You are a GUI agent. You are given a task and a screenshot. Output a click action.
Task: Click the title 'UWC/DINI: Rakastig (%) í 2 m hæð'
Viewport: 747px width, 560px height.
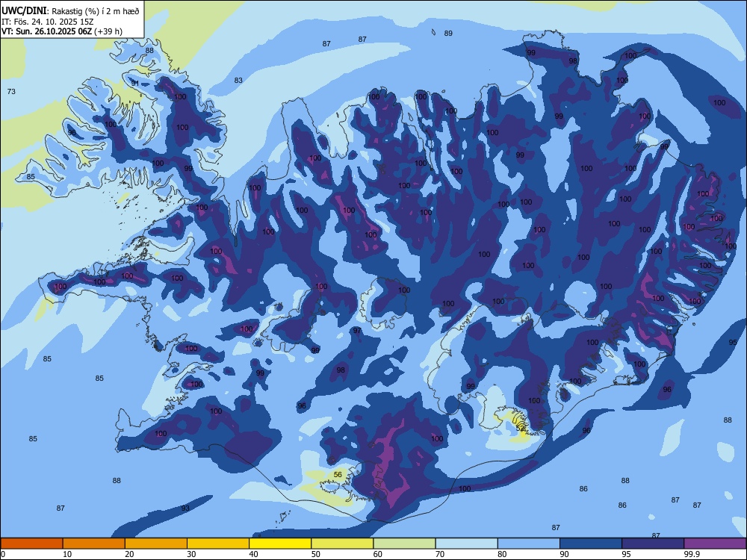pos(70,11)
